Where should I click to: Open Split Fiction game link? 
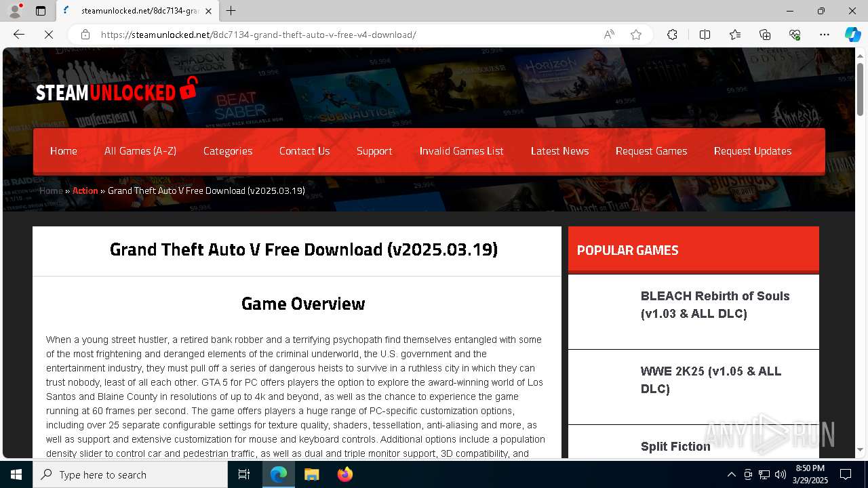[x=675, y=446]
